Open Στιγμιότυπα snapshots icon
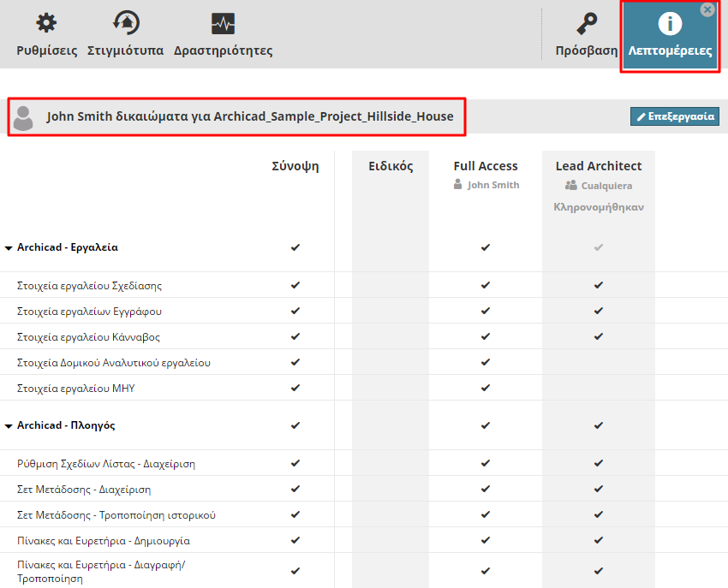The image size is (728, 588). tap(125, 24)
